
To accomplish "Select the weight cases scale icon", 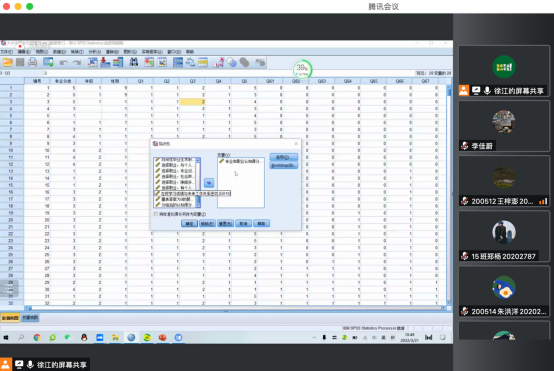I will tap(191, 63).
